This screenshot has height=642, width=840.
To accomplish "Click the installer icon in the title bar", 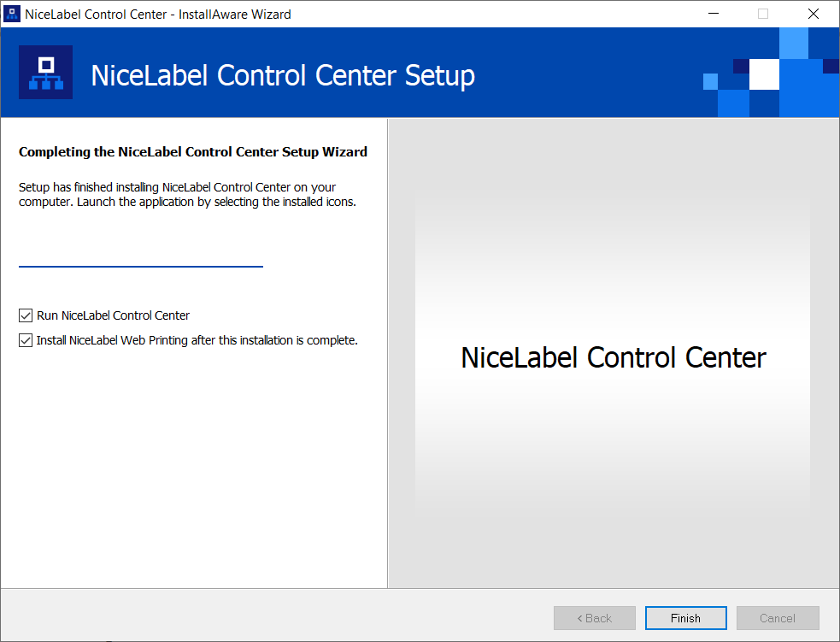I will (x=12, y=14).
